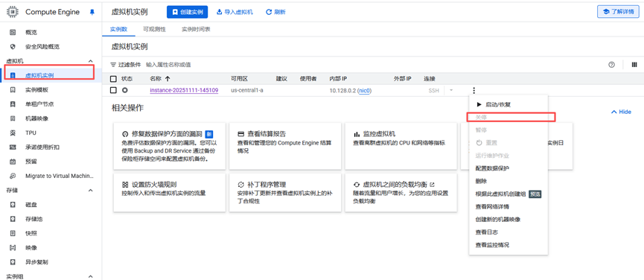
Task: Open the SSH connection dropdown arrow
Action: click(x=451, y=90)
